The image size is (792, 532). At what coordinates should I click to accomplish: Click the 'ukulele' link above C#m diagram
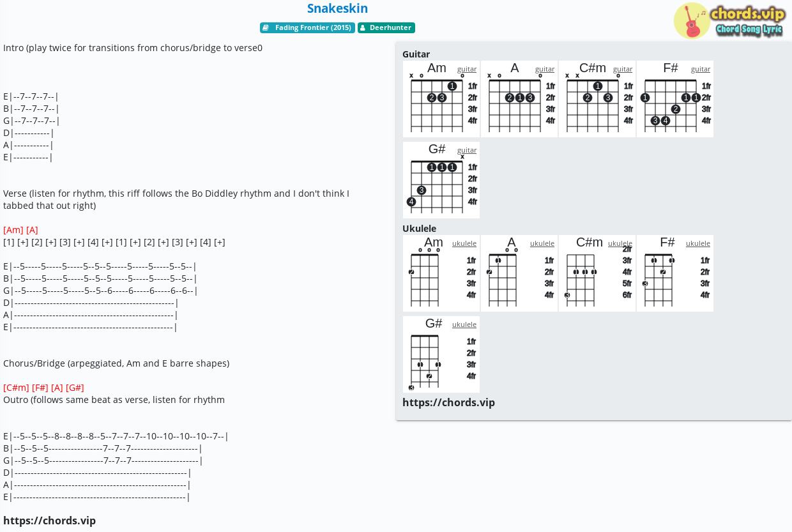pos(620,243)
